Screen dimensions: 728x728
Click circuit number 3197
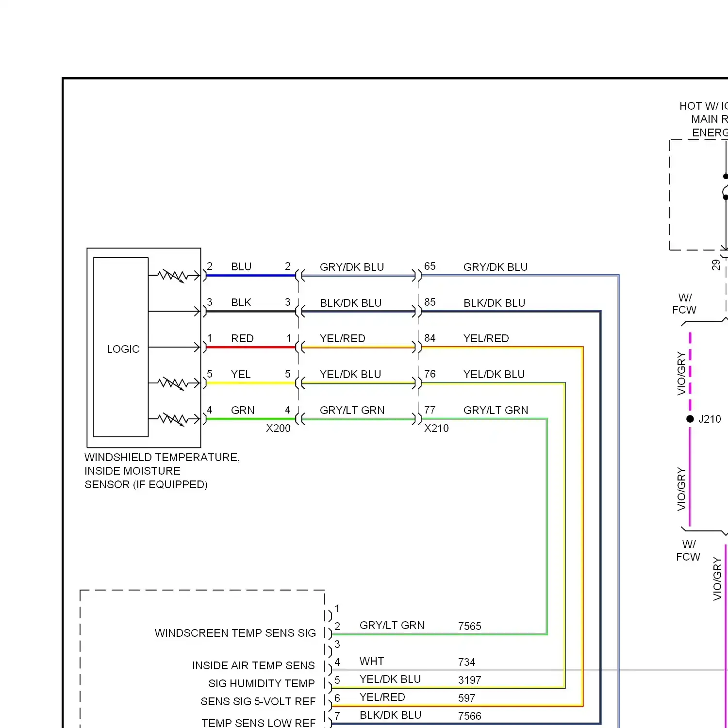click(x=470, y=680)
